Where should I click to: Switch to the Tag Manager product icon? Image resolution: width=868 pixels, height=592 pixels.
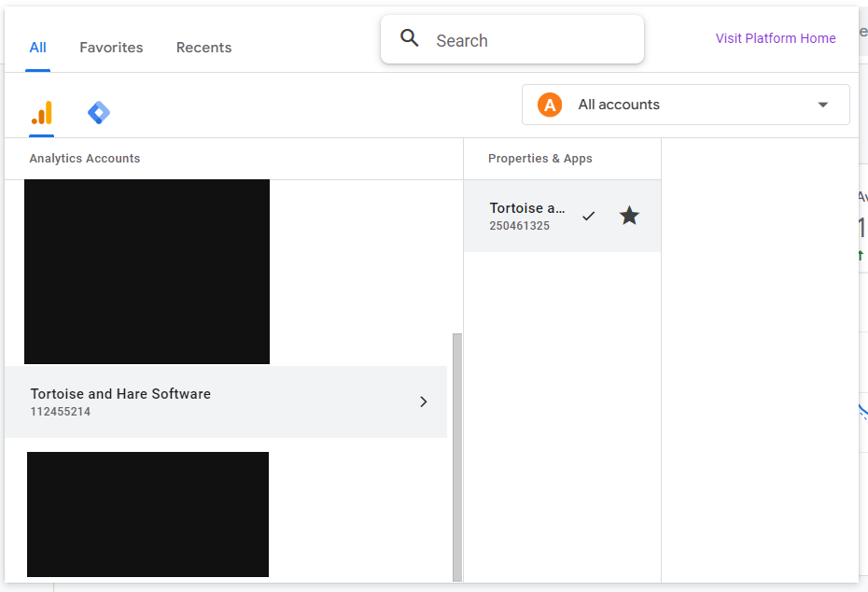pos(99,113)
